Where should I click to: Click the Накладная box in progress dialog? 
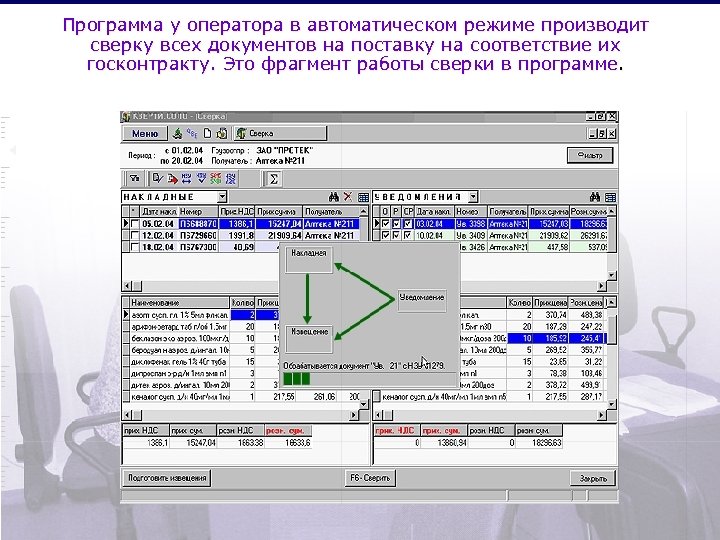[309, 260]
